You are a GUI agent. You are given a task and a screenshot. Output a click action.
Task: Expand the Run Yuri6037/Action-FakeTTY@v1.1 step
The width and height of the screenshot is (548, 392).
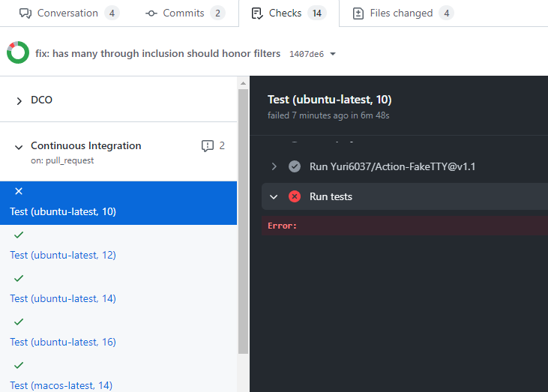coord(274,166)
